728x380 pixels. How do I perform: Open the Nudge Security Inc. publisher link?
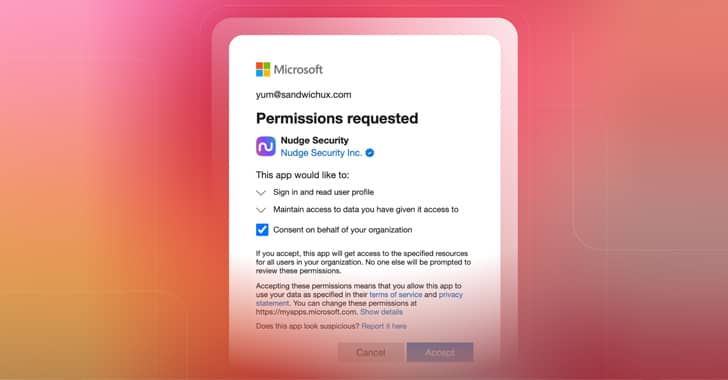321,153
